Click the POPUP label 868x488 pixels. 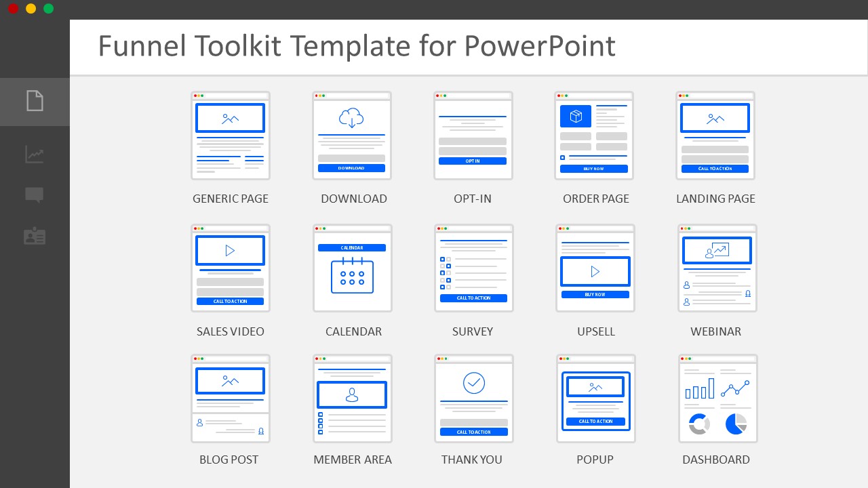(x=595, y=460)
